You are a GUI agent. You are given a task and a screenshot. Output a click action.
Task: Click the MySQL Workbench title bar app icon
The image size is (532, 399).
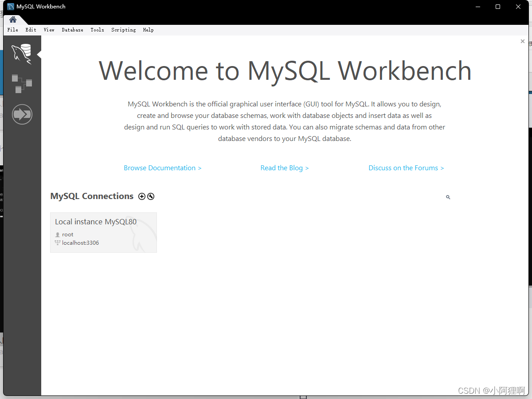click(x=11, y=7)
